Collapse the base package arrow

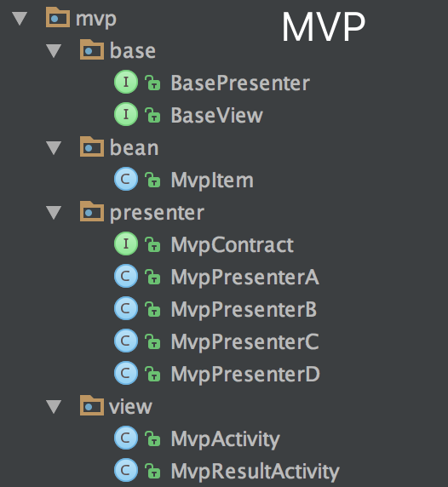click(x=54, y=51)
